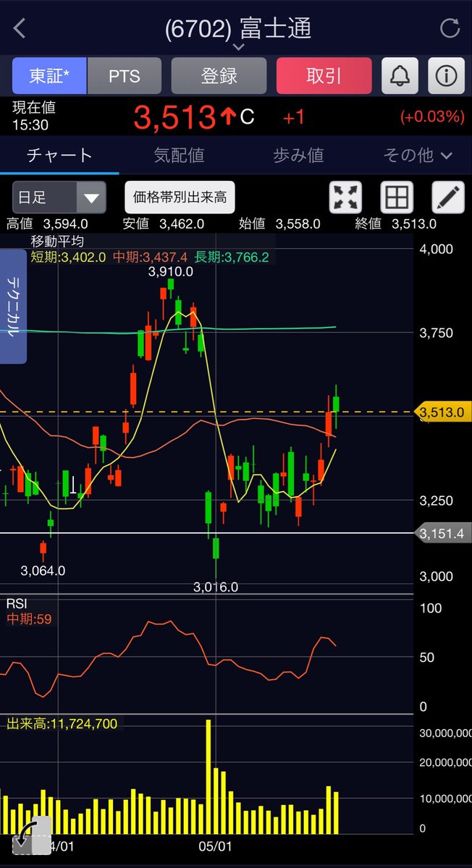Toggle 価格帯別出来高 display

(x=180, y=197)
